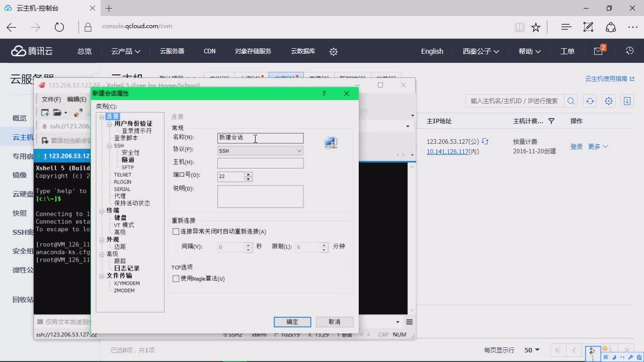Open the 云产品 dropdown menu
This screenshot has width=644, height=362.
pyautogui.click(x=126, y=51)
